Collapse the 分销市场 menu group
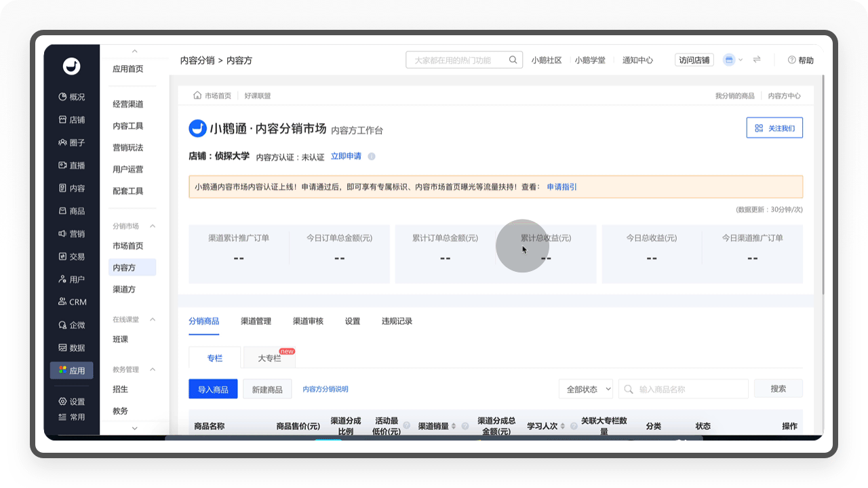The width and height of the screenshot is (868, 488). pyautogui.click(x=153, y=226)
